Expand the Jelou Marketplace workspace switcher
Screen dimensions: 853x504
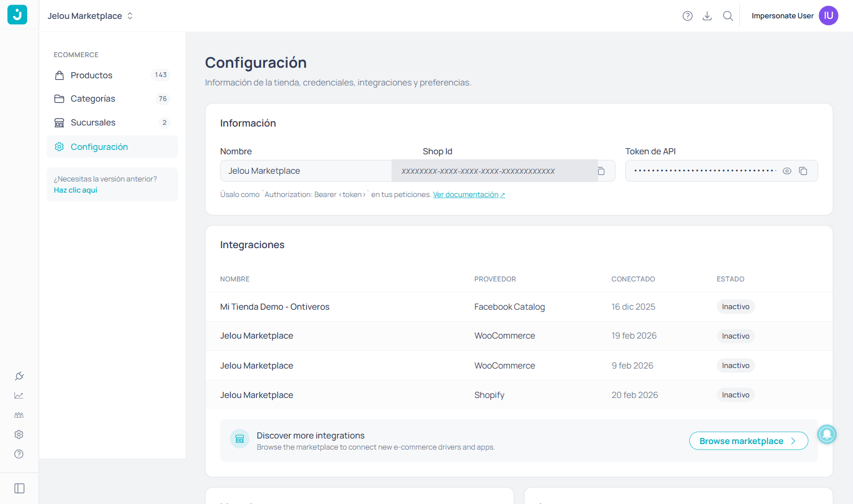pyautogui.click(x=91, y=16)
